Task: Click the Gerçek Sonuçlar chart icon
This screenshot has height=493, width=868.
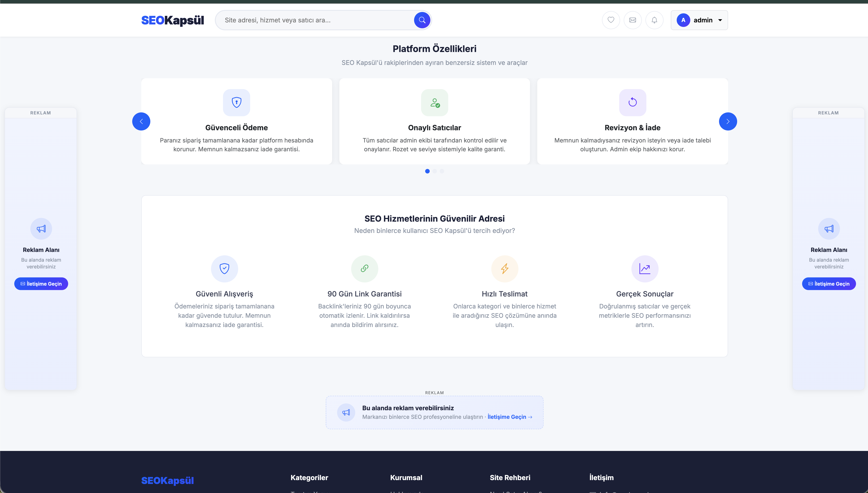Action: click(645, 268)
